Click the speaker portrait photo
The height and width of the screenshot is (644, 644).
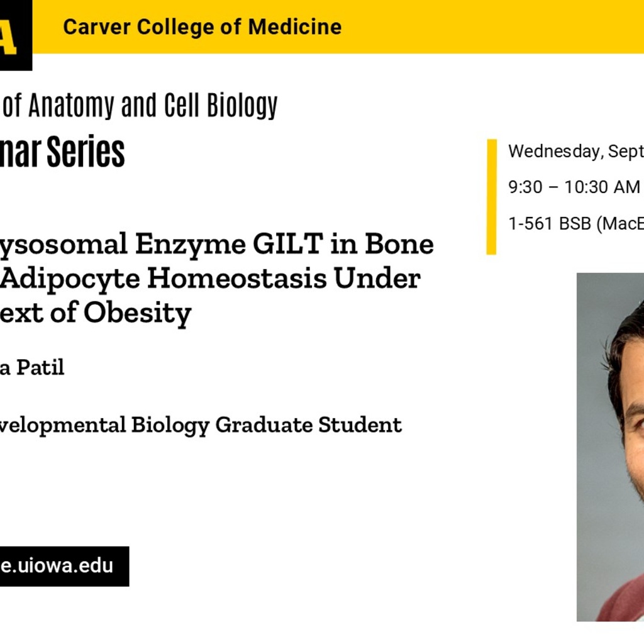pos(610,447)
